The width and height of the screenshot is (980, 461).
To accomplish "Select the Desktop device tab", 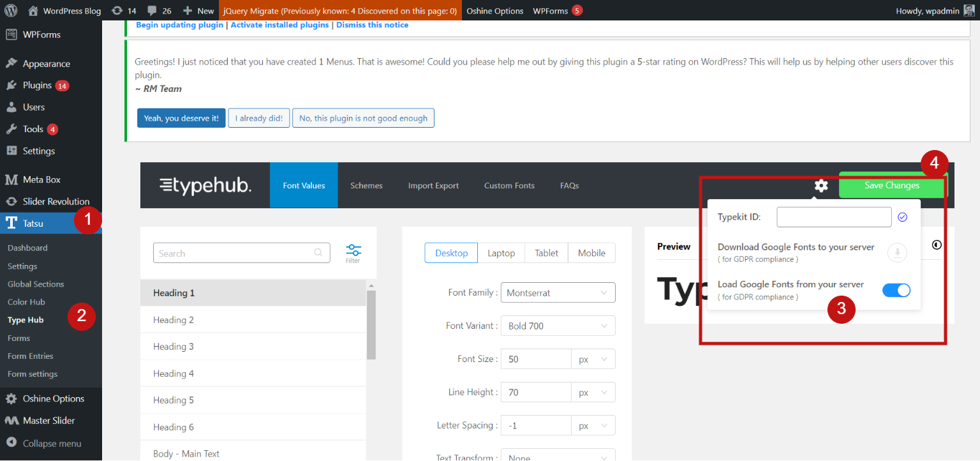I will (x=452, y=253).
